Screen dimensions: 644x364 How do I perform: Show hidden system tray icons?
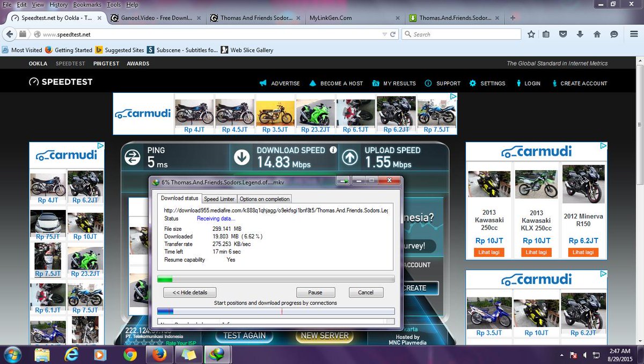tap(562, 355)
